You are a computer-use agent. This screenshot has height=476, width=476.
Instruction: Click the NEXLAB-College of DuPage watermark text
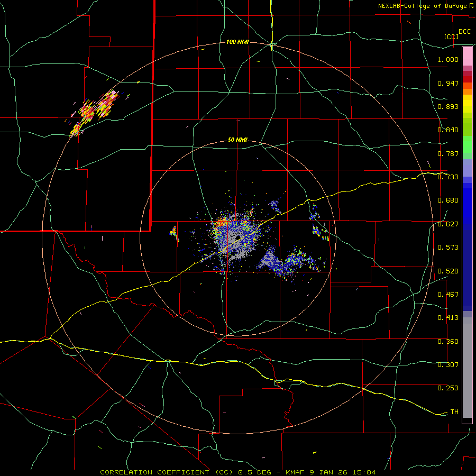coord(423,6)
